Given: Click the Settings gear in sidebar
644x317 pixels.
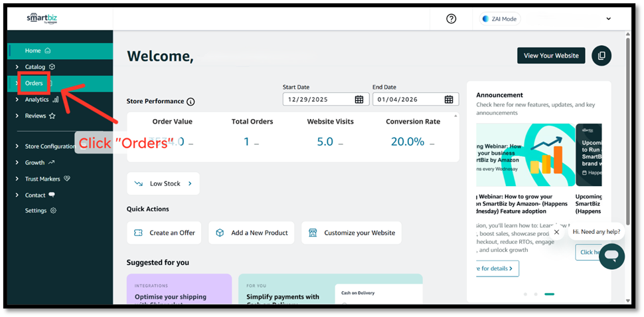Looking at the screenshot, I should pyautogui.click(x=53, y=211).
